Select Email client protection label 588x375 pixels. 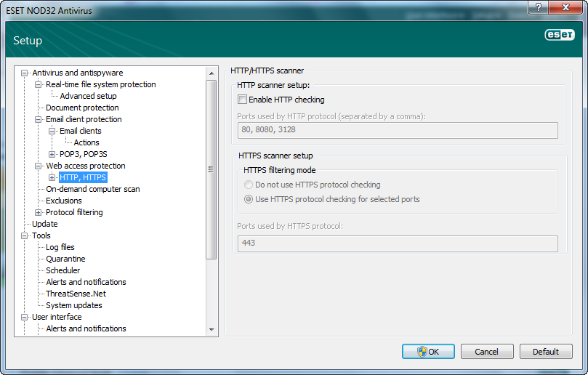click(84, 119)
